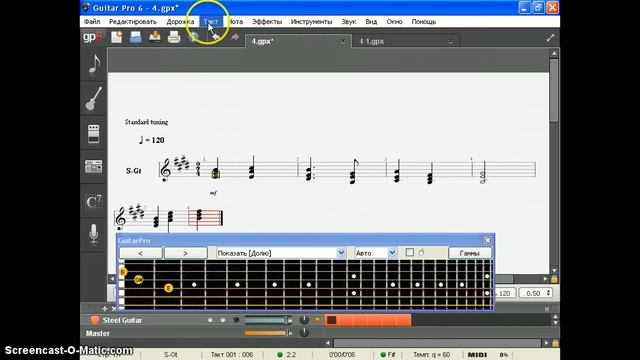Open the Вид menu
This screenshot has height=360, width=640.
[x=371, y=22]
